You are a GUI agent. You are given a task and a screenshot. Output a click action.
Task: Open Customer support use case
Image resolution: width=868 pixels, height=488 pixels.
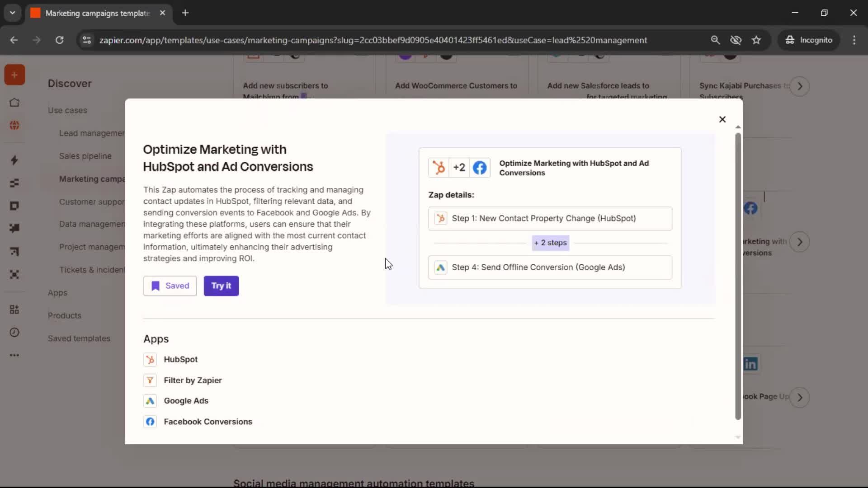[92, 202]
